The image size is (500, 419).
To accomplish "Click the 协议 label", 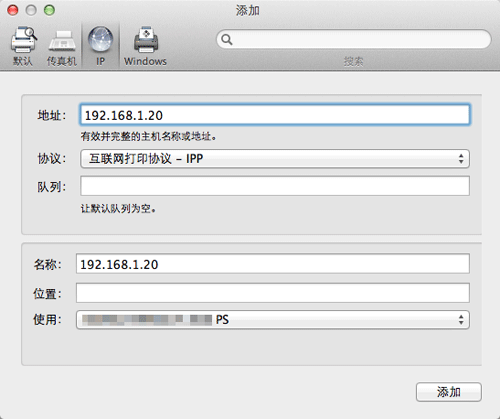I will pyautogui.click(x=52, y=159).
